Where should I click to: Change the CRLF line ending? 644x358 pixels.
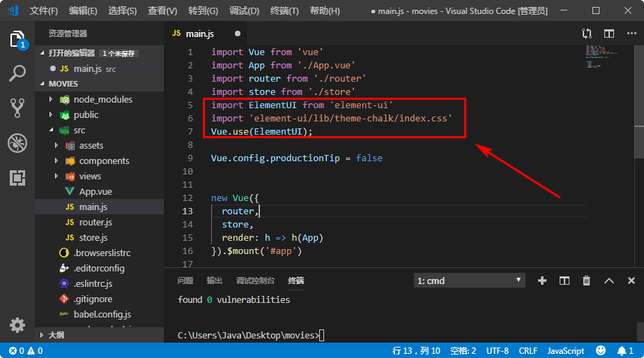(528, 350)
